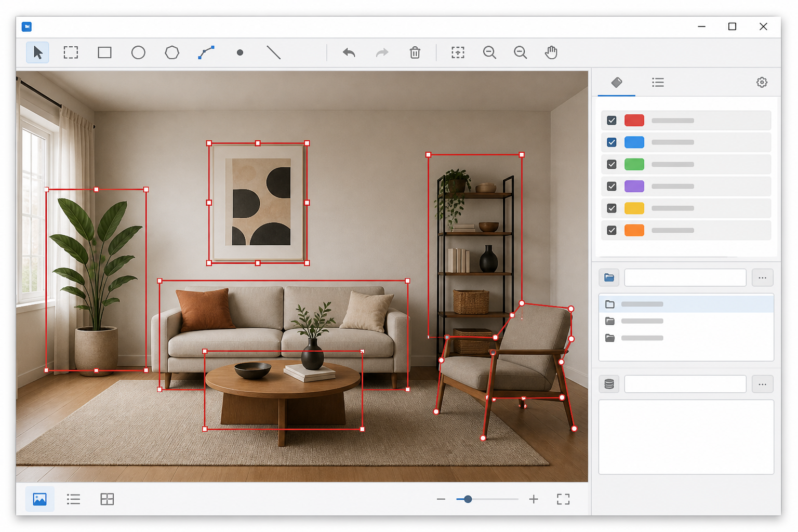Select the arrow pointer tool
Viewport: 798px width, 532px height.
pos(38,52)
